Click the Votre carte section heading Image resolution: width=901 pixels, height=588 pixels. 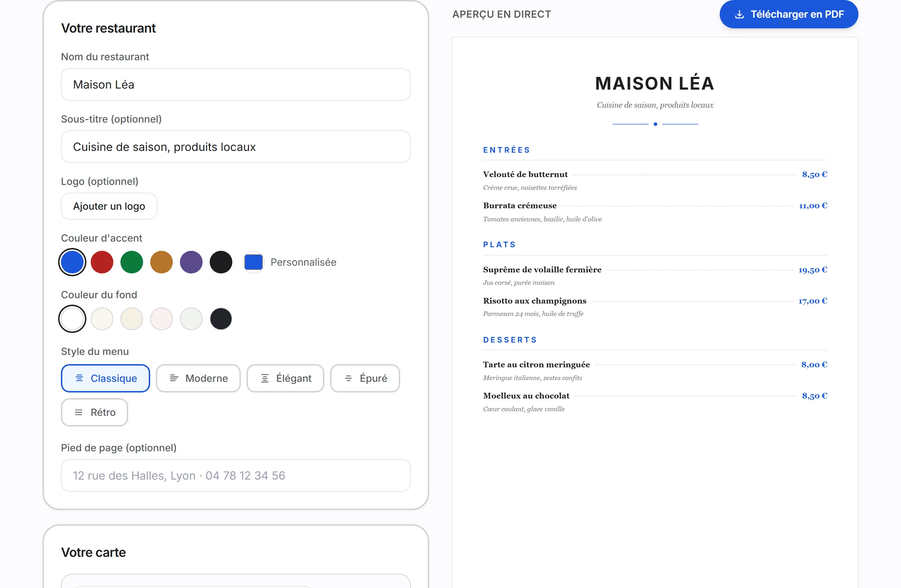(93, 553)
